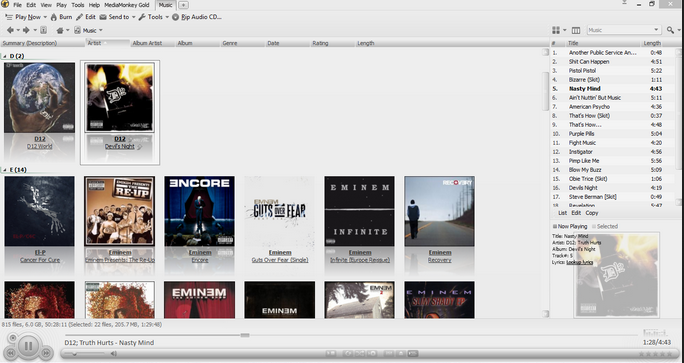
Task: Open forward-history dropdown arrow
Action: click(35, 31)
